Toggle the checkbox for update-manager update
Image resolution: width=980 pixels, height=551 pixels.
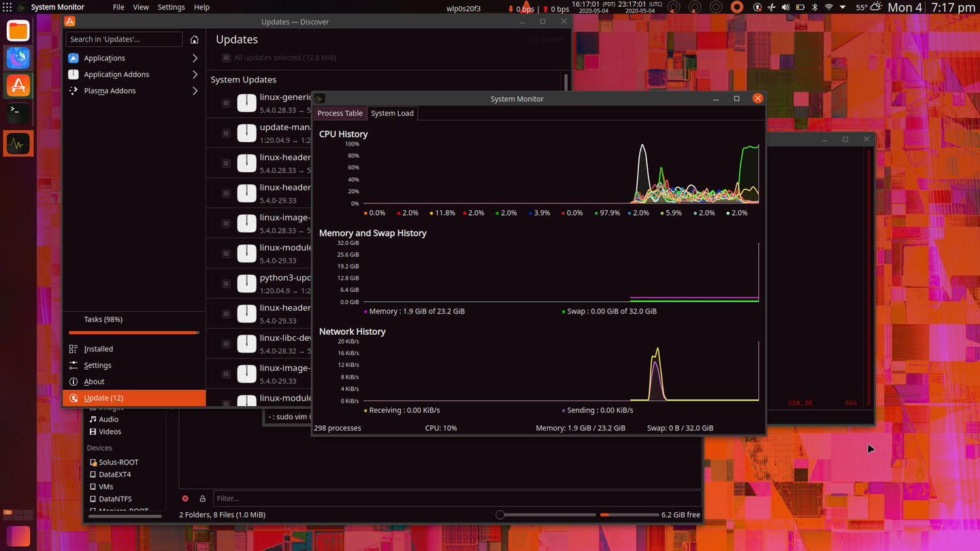(x=226, y=133)
